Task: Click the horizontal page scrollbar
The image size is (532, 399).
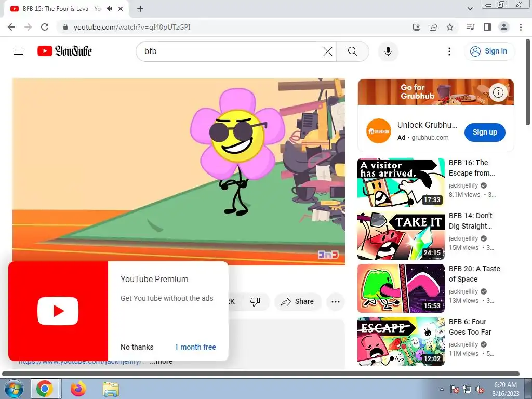Action: click(x=261, y=374)
